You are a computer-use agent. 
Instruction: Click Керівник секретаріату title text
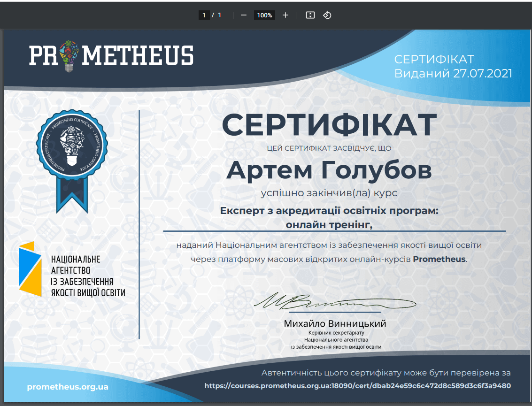pyautogui.click(x=336, y=333)
